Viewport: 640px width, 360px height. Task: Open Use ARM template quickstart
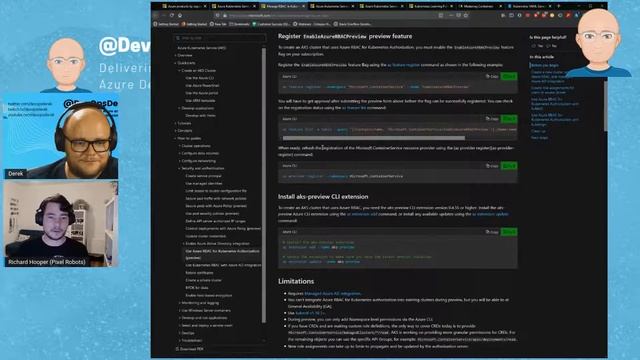200,100
